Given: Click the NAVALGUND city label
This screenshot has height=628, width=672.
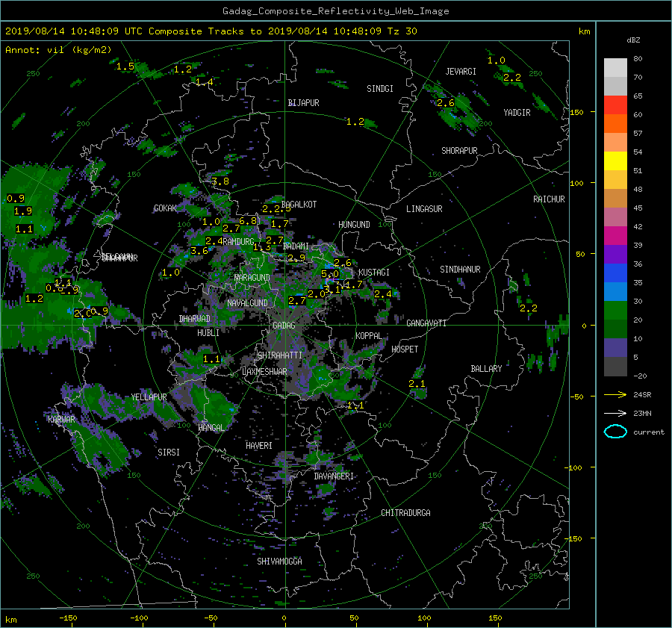Looking at the screenshot, I should pyautogui.click(x=247, y=303).
